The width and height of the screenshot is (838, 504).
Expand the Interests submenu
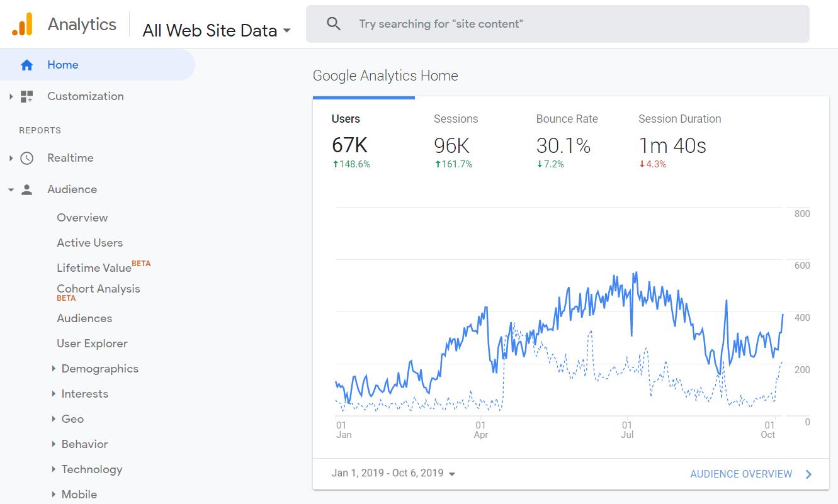coord(54,394)
